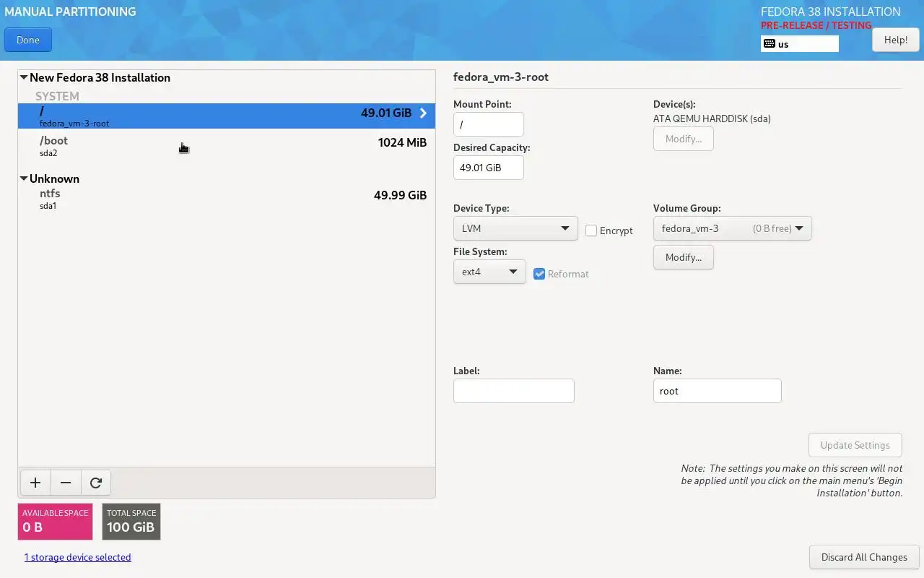The width and height of the screenshot is (924, 578).
Task: Collapse the Unknown partitions group
Action: 24,178
